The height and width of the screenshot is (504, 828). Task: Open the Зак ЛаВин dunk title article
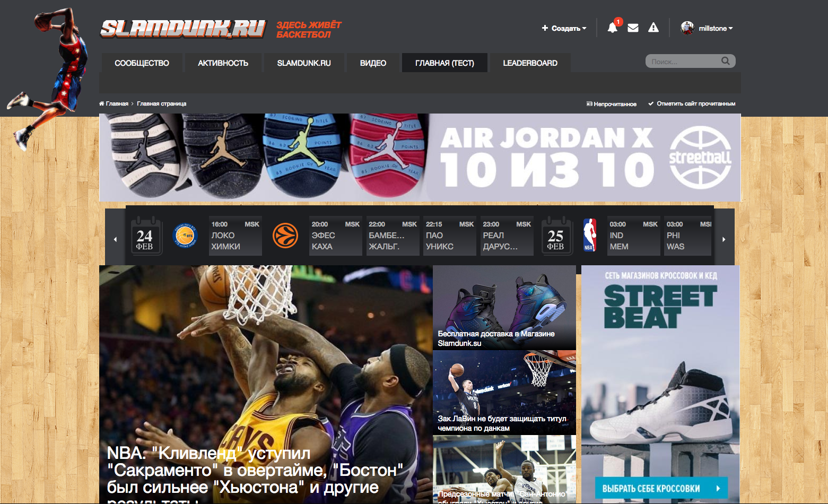pyautogui.click(x=504, y=393)
